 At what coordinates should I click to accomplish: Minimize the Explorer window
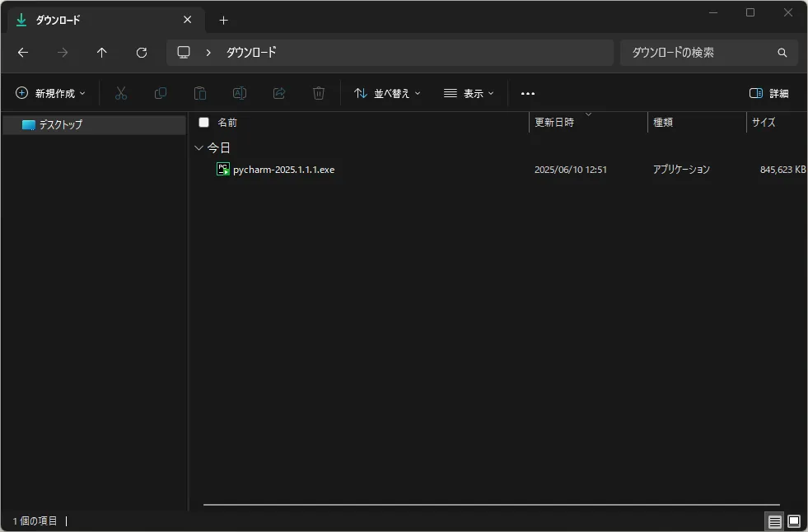point(713,12)
